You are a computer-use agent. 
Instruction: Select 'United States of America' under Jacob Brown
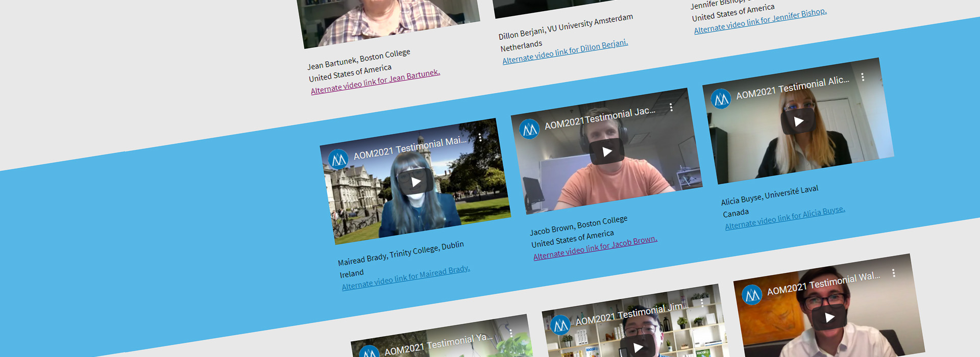point(573,239)
